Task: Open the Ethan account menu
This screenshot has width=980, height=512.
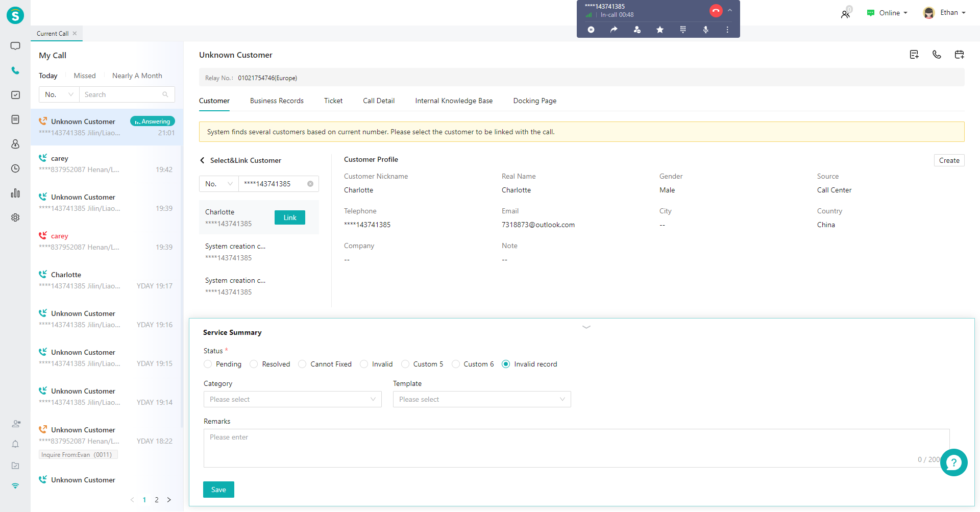Action: (x=944, y=13)
